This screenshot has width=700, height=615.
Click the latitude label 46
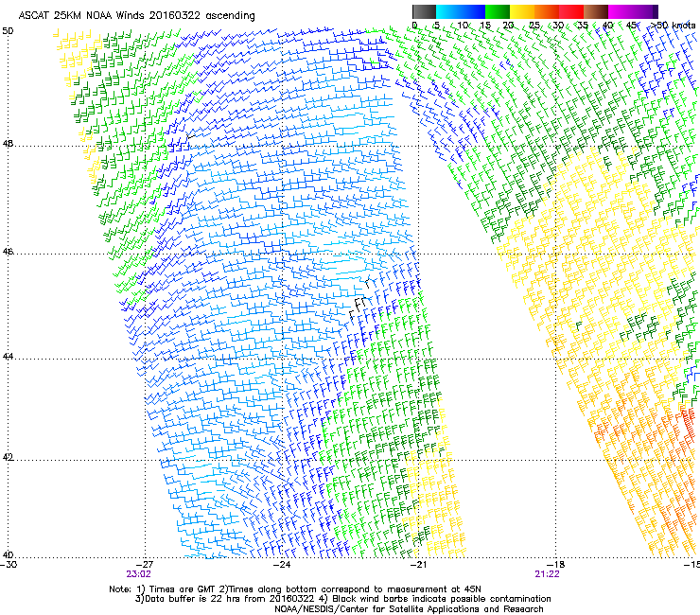8,252
